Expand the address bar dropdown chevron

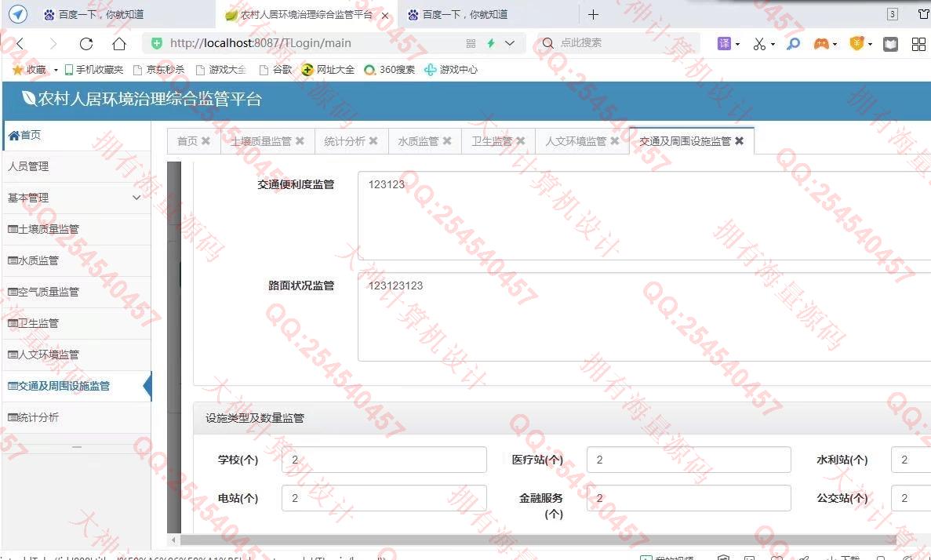[x=510, y=43]
